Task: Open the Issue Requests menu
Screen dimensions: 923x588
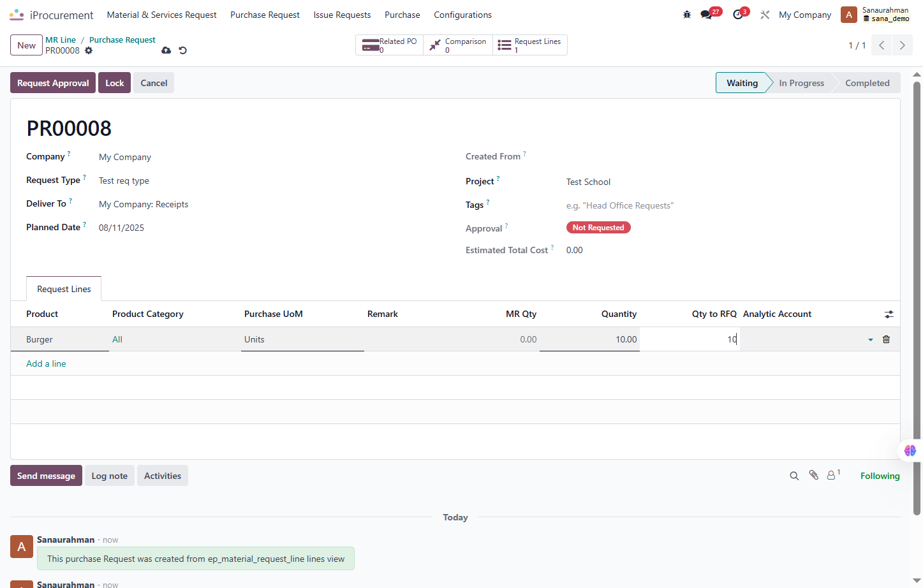Action: [342, 15]
